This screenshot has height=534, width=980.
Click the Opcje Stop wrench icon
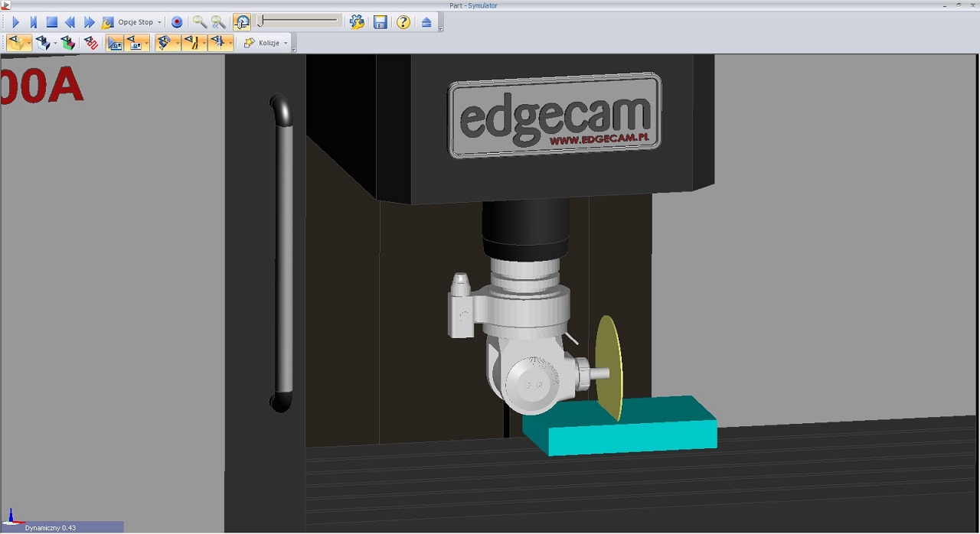point(107,22)
